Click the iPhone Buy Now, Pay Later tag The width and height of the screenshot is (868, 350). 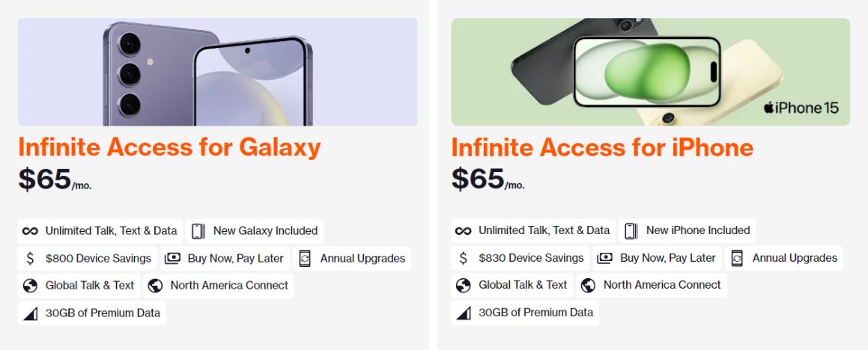pos(658,258)
